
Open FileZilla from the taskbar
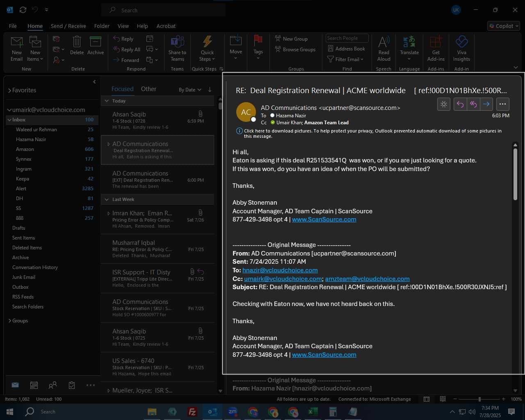click(192, 412)
